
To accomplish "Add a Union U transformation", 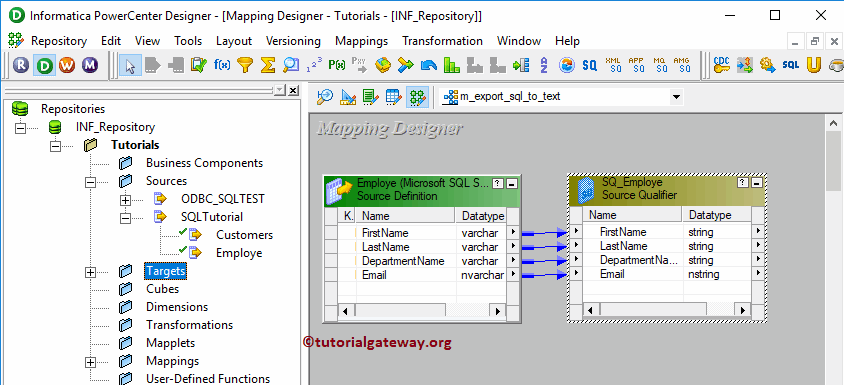I will pos(814,65).
